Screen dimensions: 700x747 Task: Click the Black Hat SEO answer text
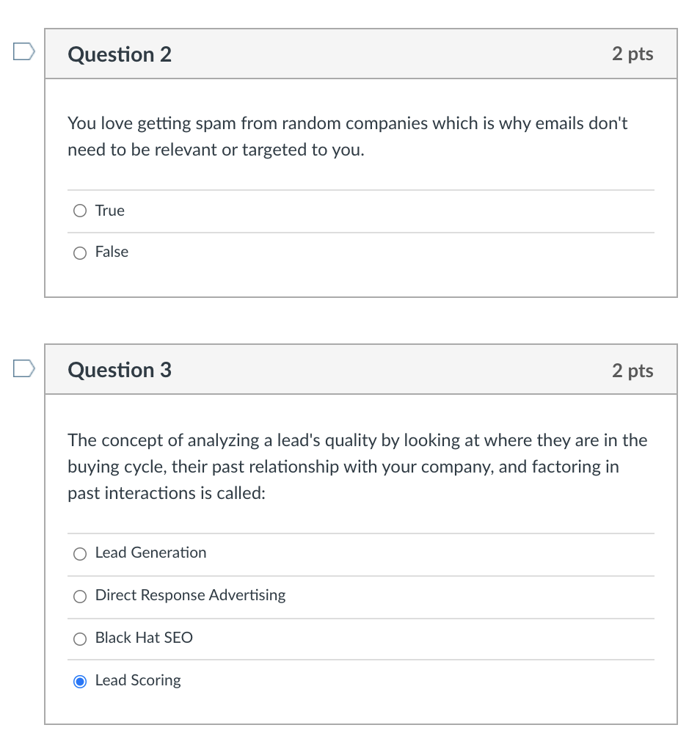tap(143, 638)
